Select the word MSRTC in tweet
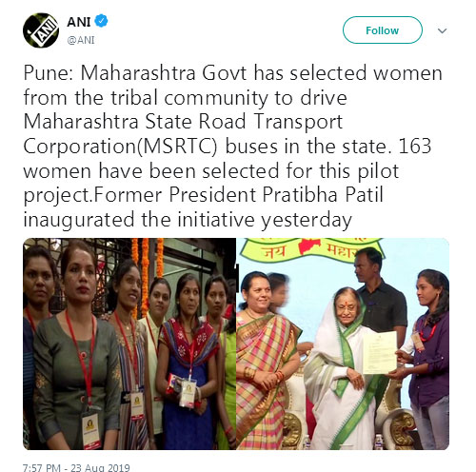 pos(178,147)
